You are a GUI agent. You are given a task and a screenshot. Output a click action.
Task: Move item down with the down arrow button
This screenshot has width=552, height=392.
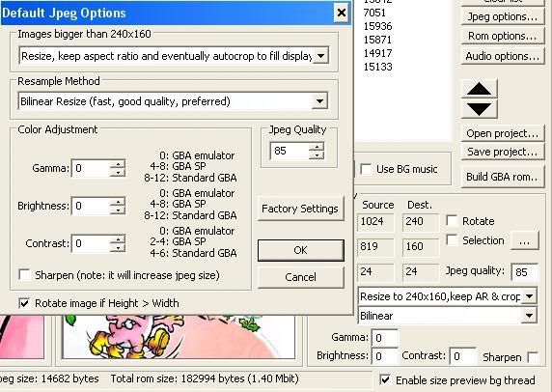click(479, 109)
